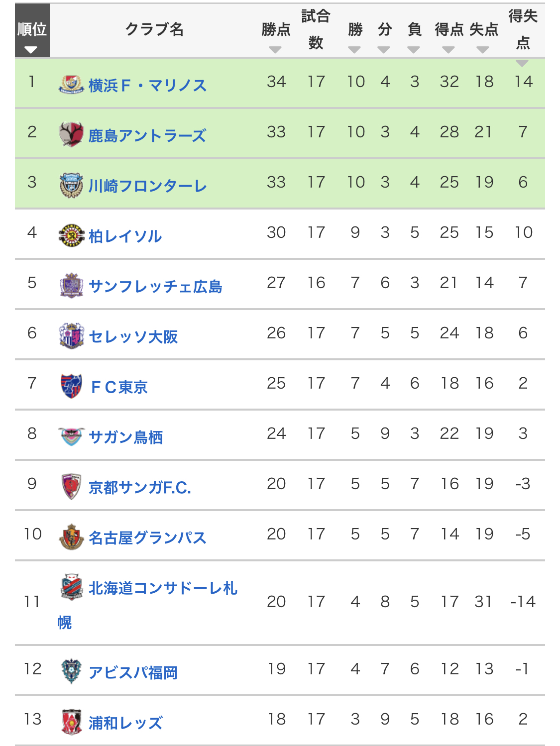The image size is (560, 746).
Task: Click the Kawasaki Frontale club emblem
Action: [x=71, y=185]
